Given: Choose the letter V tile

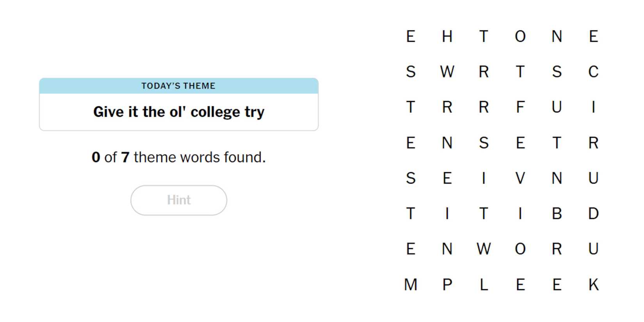Looking at the screenshot, I should (520, 178).
